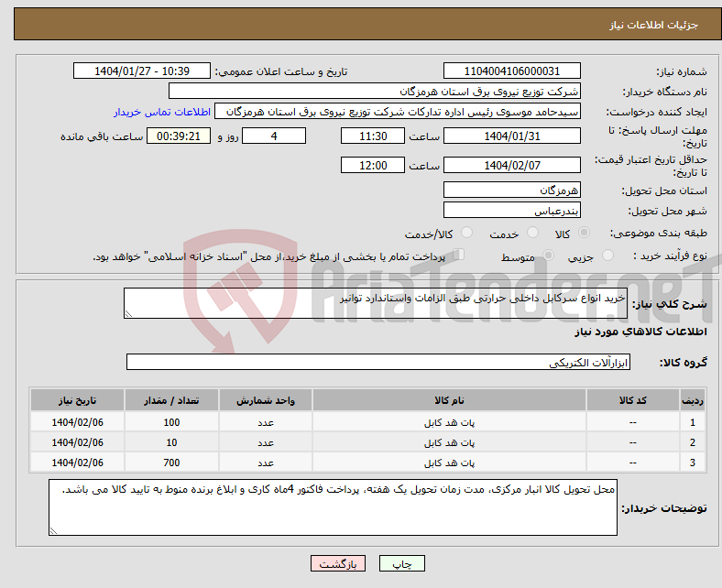Click the remaining time field 00:39:21
Viewport: 722px width, 588px height.
point(179,136)
